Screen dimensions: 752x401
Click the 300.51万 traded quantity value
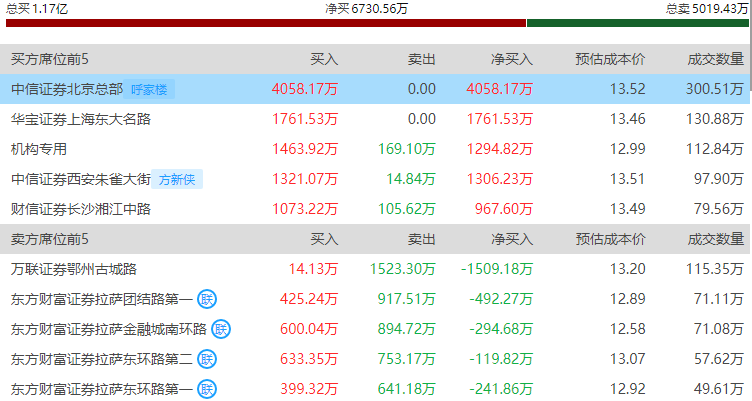pyautogui.click(x=715, y=89)
